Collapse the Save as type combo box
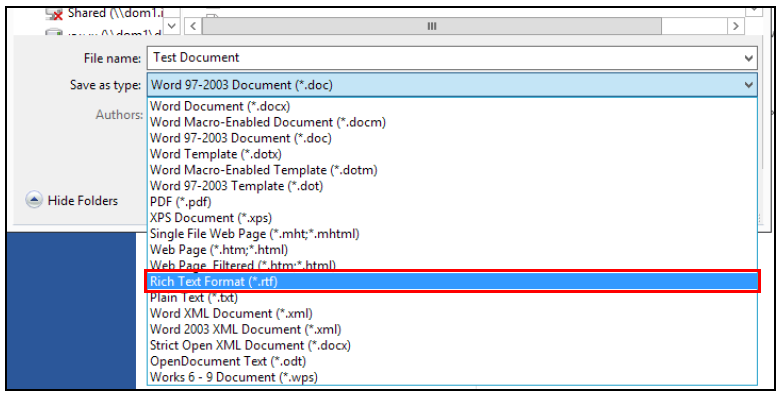The height and width of the screenshot is (403, 784). coord(749,85)
